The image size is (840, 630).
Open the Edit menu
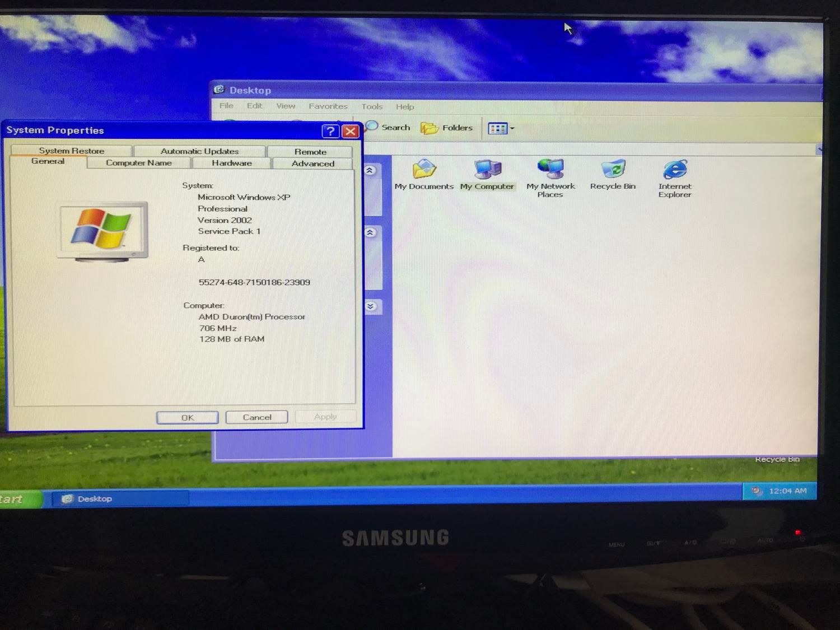[255, 105]
